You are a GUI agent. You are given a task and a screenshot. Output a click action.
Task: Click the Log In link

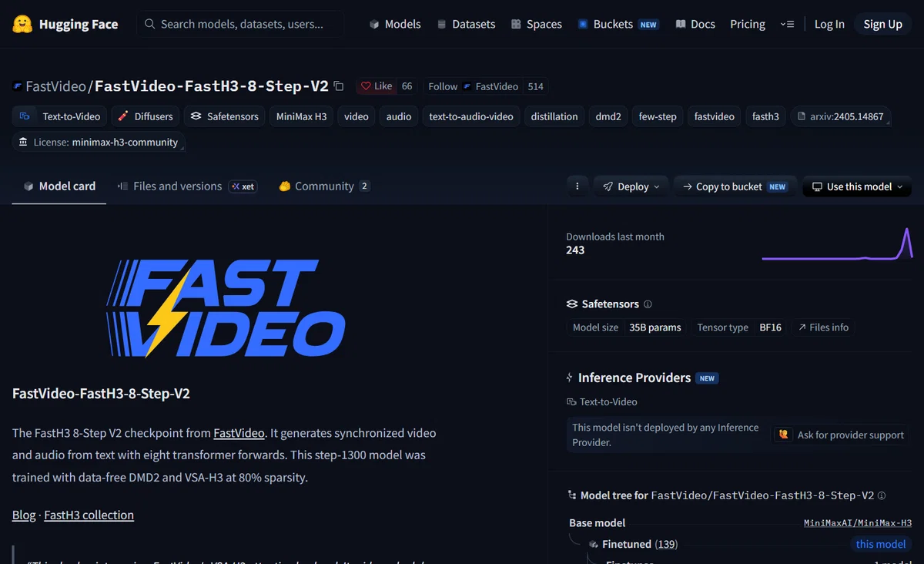pos(829,24)
